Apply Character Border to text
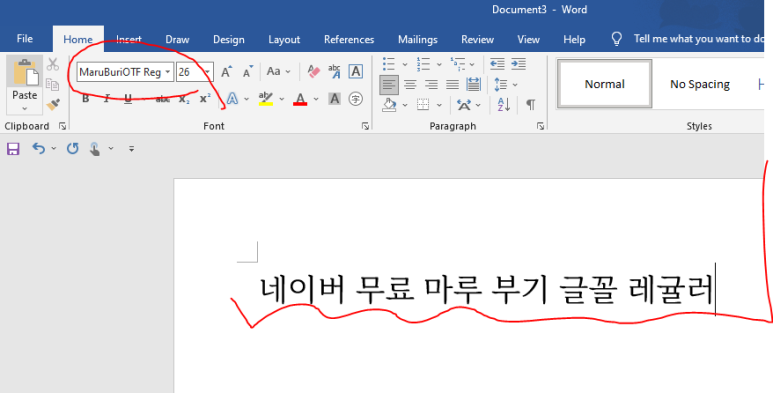Viewport: 773px width, 393px height. (x=355, y=71)
